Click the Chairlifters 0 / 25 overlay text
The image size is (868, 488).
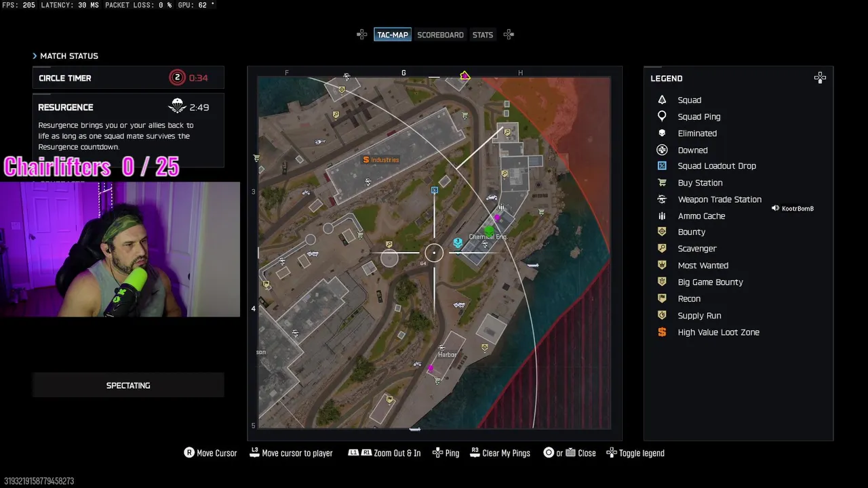[x=92, y=167]
